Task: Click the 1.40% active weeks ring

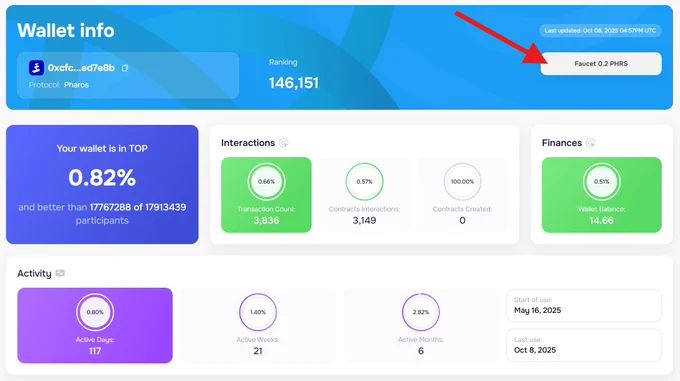Action: click(258, 312)
